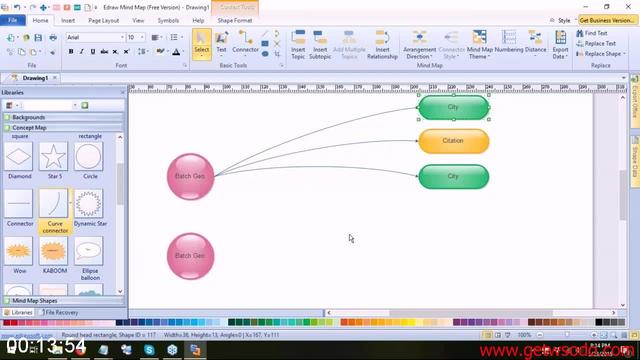Activate the Select pointer tool
The width and height of the screenshot is (640, 360).
201,44
